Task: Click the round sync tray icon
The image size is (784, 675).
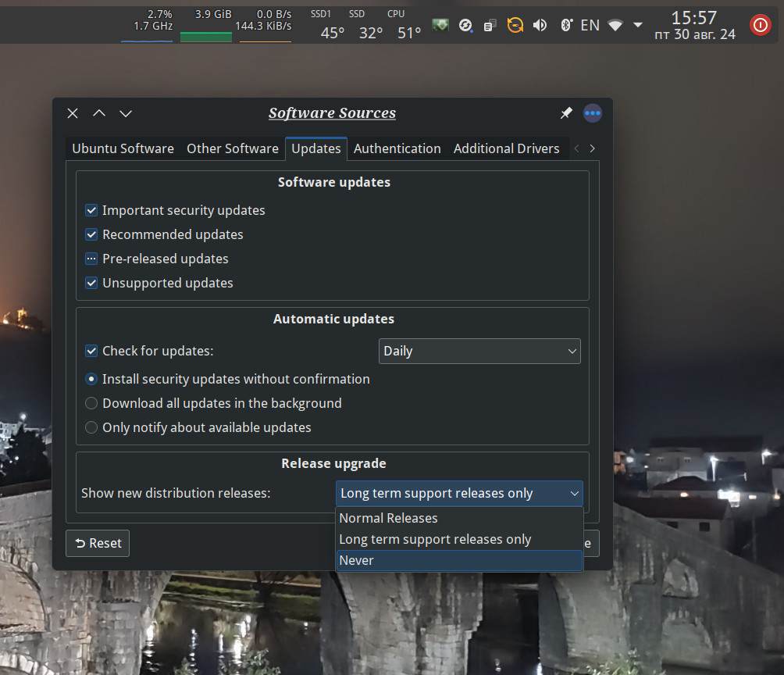Action: coord(465,25)
